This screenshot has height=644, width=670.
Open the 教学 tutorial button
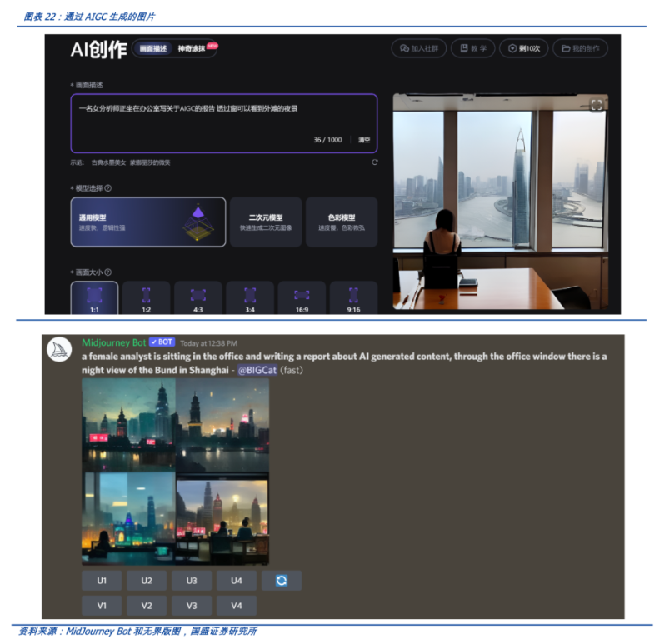click(x=473, y=48)
